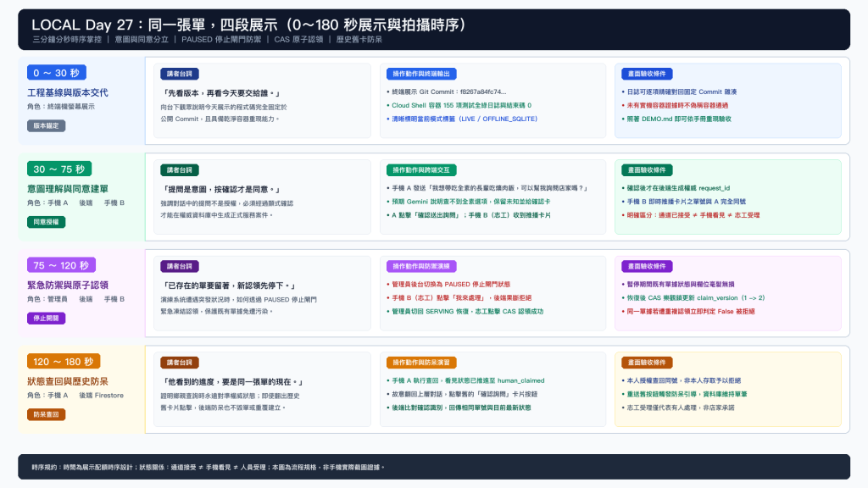Click the green '同意授權' tag
868x488 pixels.
(x=46, y=222)
